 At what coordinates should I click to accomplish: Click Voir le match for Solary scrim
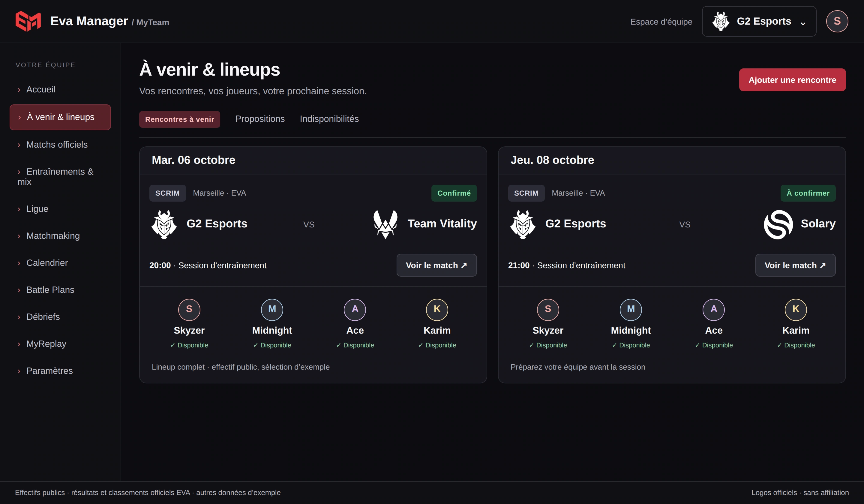795,265
